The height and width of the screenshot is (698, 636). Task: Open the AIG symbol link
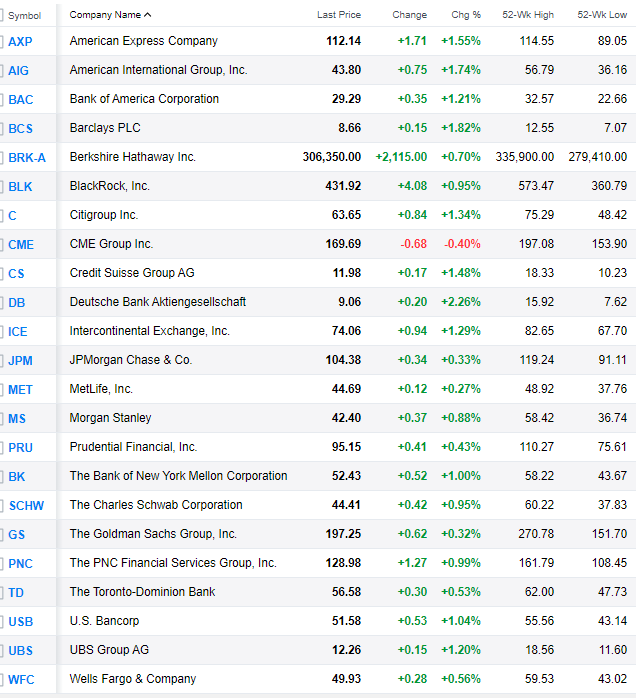tap(18, 70)
